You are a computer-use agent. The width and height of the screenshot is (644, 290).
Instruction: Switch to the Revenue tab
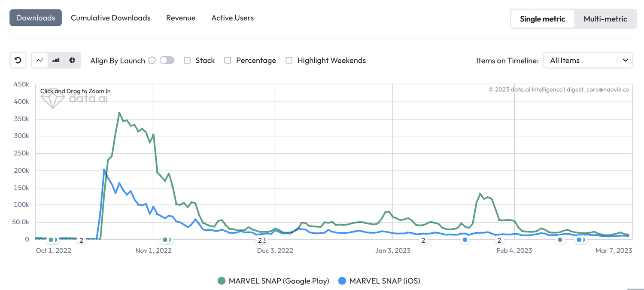[x=181, y=18]
